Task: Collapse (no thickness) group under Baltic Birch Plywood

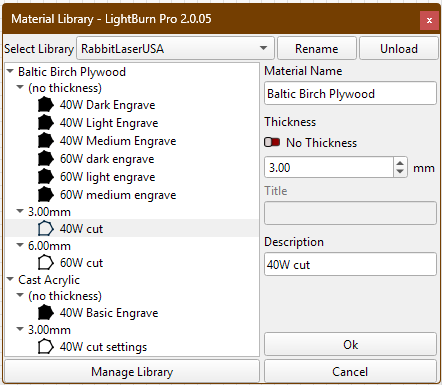Action: pos(20,87)
